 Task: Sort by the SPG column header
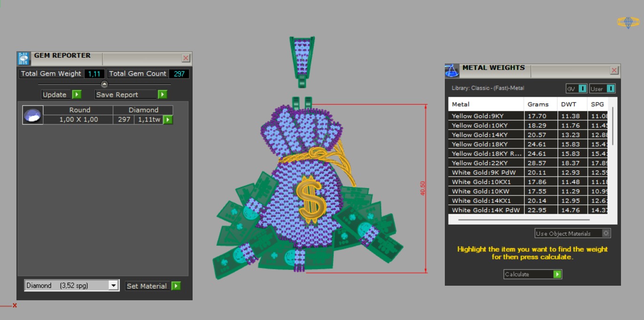point(597,104)
